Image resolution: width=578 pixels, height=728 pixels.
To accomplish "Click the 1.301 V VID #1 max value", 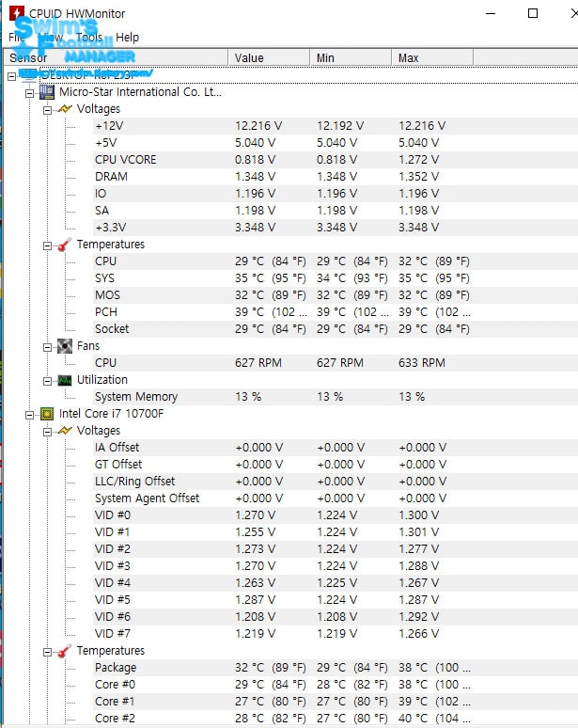I will (x=418, y=532).
